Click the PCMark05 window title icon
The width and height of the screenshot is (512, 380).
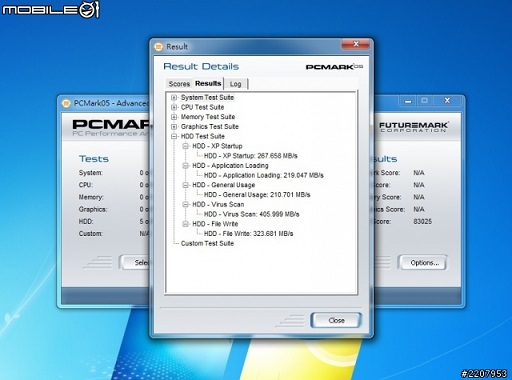click(66, 103)
